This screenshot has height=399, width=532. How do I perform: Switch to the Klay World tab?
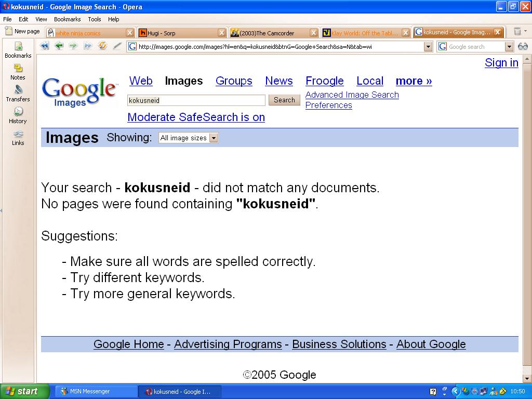point(366,33)
